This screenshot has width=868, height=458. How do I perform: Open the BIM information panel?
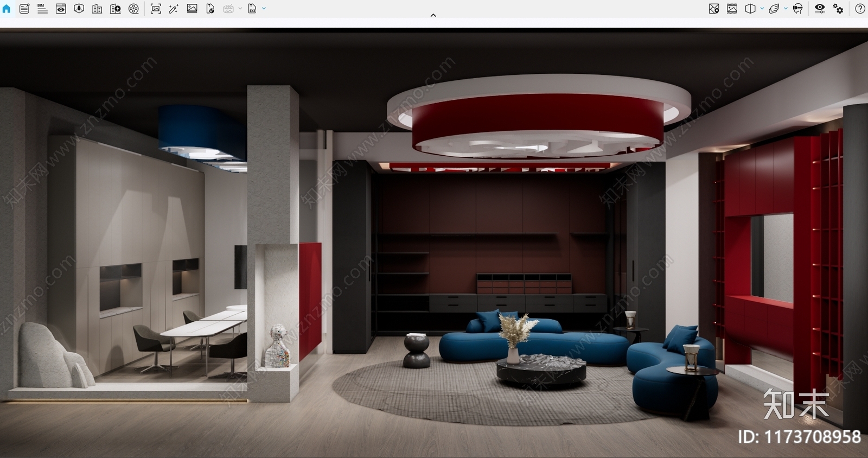42,9
